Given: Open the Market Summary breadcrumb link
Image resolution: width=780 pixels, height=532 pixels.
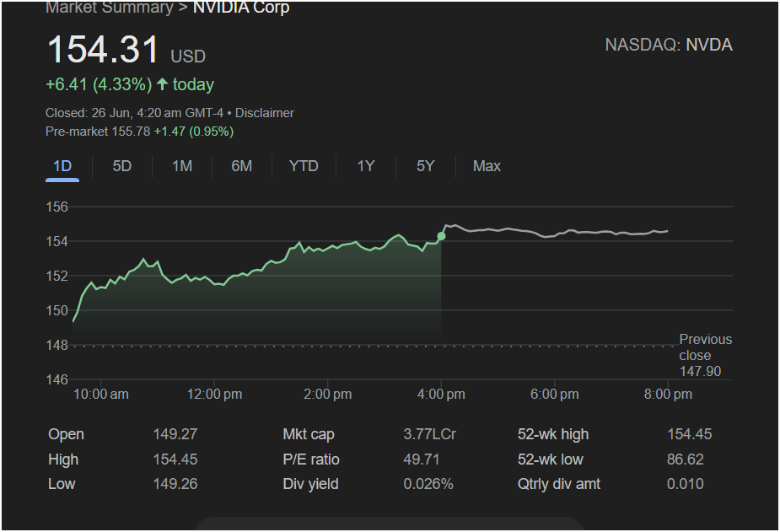Looking at the screenshot, I should [x=110, y=8].
